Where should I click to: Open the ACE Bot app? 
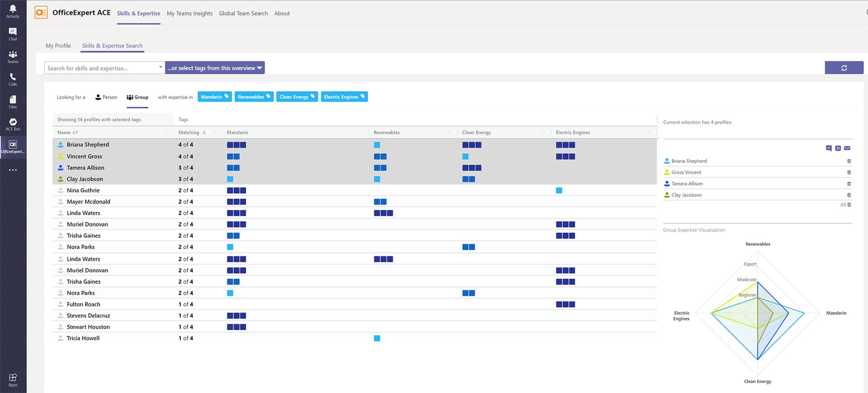click(x=13, y=124)
